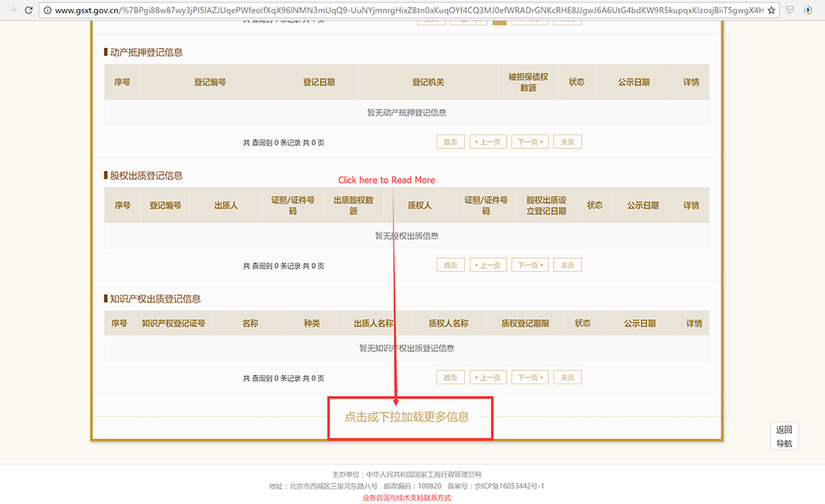The height and width of the screenshot is (504, 825).
Task: Click 状态 header in 动产抵押 table
Action: [x=576, y=82]
